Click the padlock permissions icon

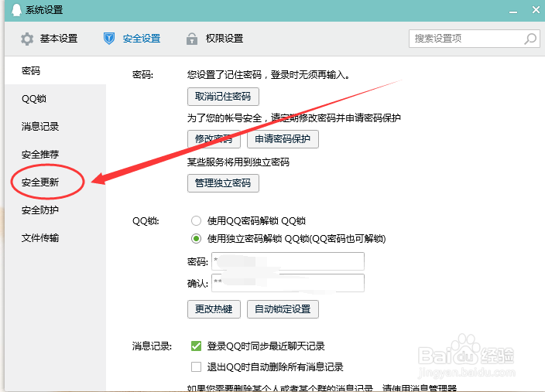192,39
